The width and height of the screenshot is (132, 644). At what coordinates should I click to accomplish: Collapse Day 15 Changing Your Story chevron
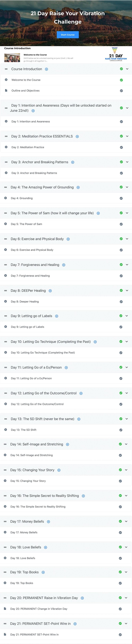pyautogui.click(x=126, y=470)
